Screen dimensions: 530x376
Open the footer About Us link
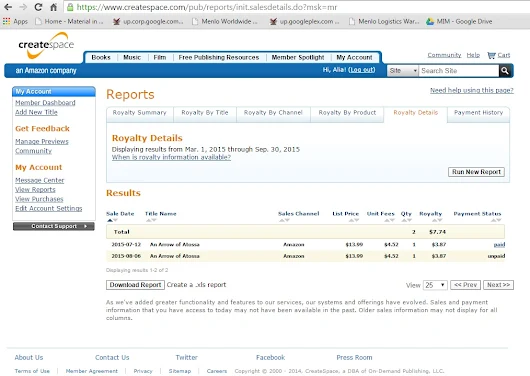coord(29,357)
